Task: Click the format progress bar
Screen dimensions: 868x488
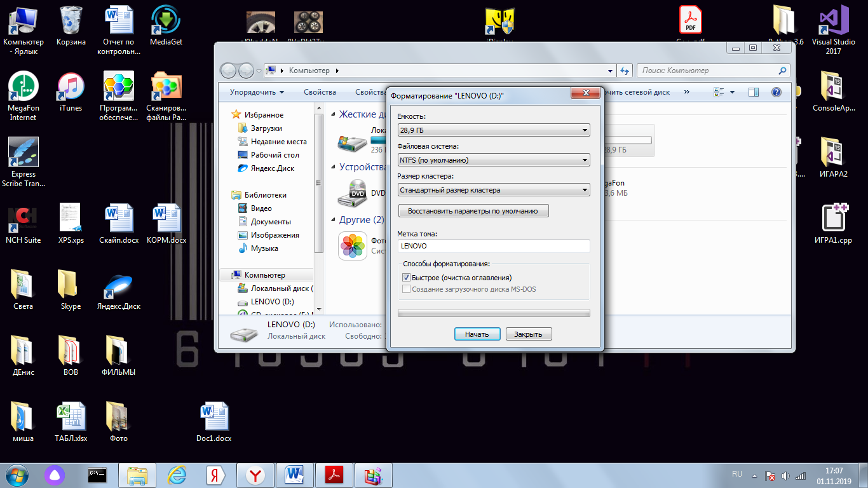Action: [x=494, y=313]
